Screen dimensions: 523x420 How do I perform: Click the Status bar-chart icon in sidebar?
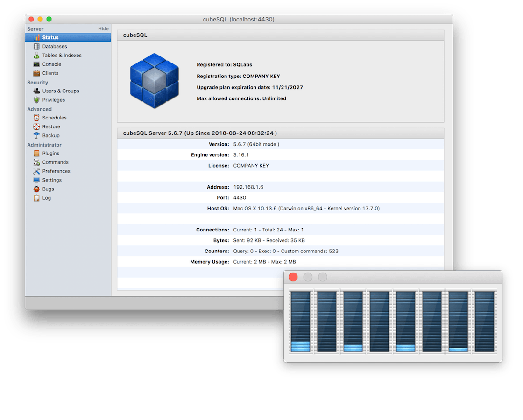click(37, 37)
